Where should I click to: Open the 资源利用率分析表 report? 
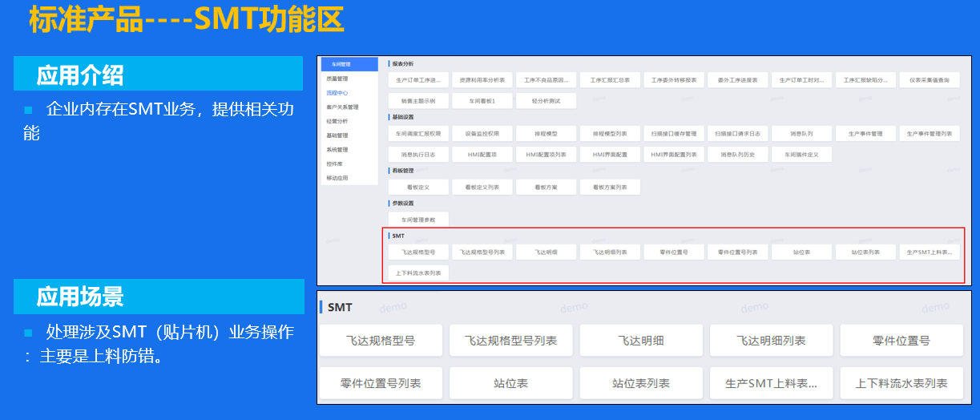coord(482,80)
